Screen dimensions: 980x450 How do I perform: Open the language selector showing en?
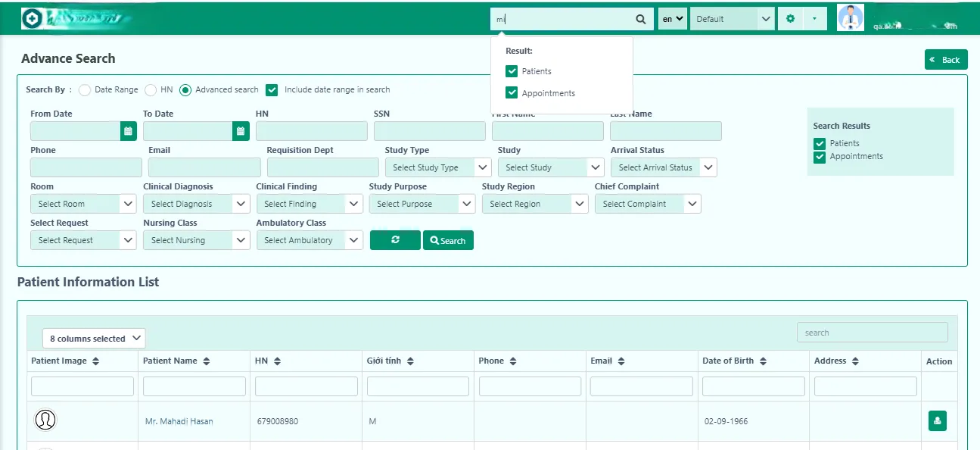(x=672, y=19)
